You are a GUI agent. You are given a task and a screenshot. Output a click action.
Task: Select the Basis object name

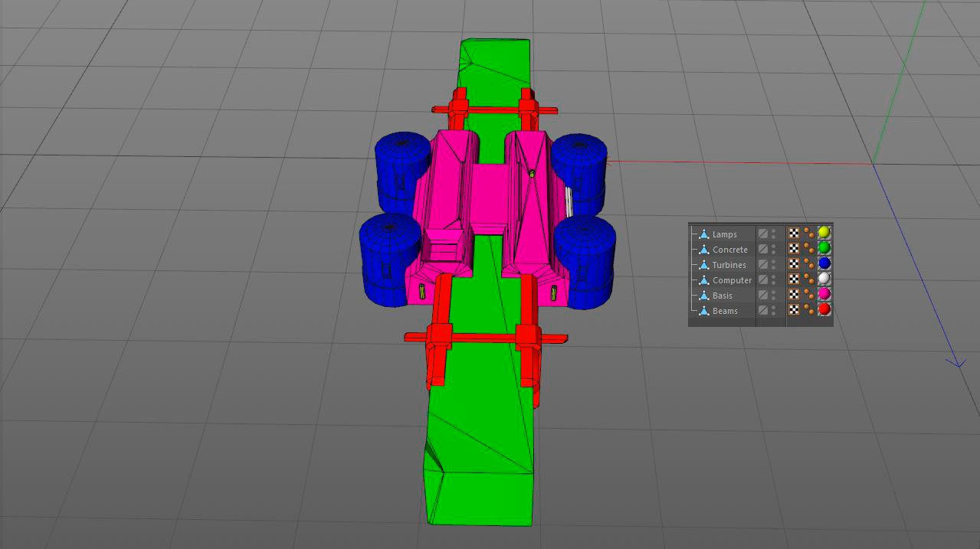723,296
